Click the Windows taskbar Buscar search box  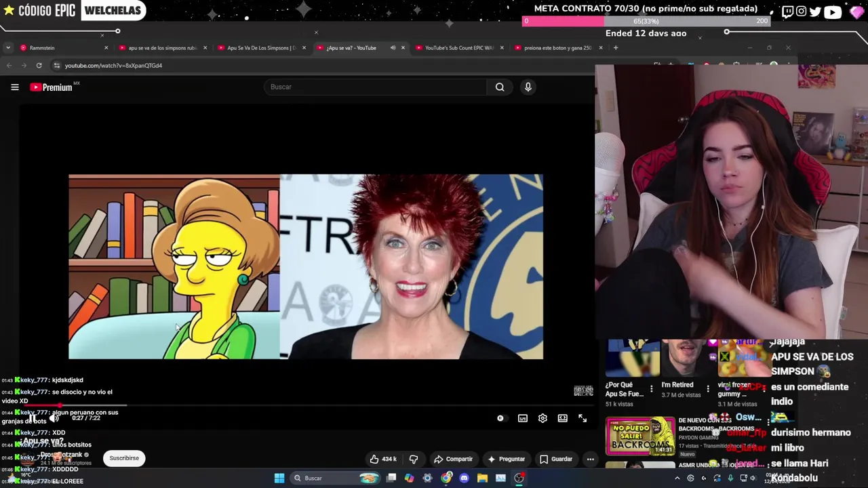(x=336, y=478)
